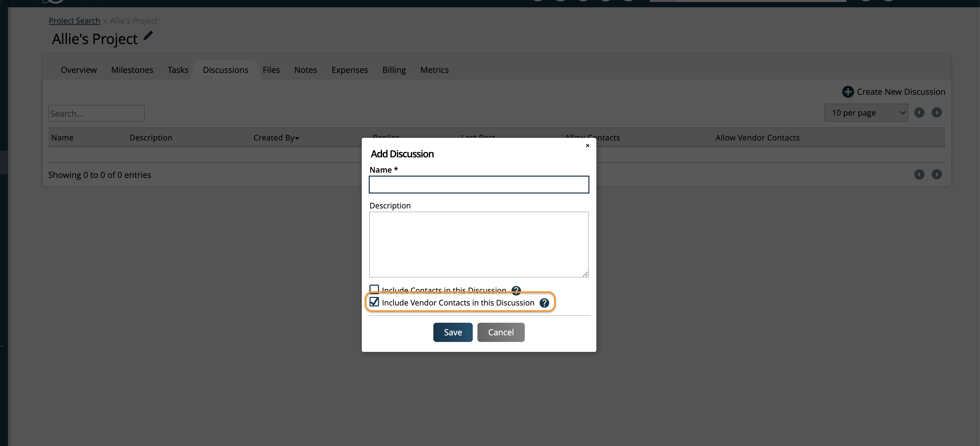The height and width of the screenshot is (446, 980).
Task: Select the Discussions tab
Action: (x=226, y=70)
